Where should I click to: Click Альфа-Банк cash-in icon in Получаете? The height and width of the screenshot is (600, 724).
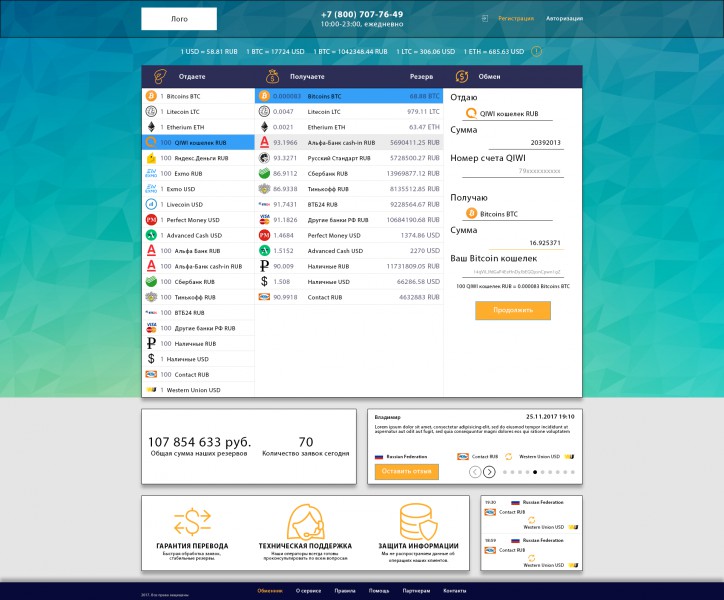coord(264,142)
